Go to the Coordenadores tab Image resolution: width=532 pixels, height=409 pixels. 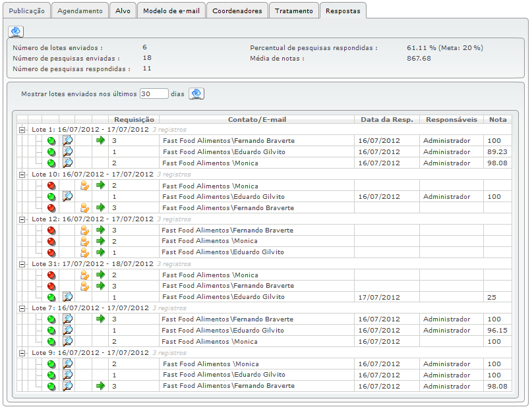(x=237, y=11)
